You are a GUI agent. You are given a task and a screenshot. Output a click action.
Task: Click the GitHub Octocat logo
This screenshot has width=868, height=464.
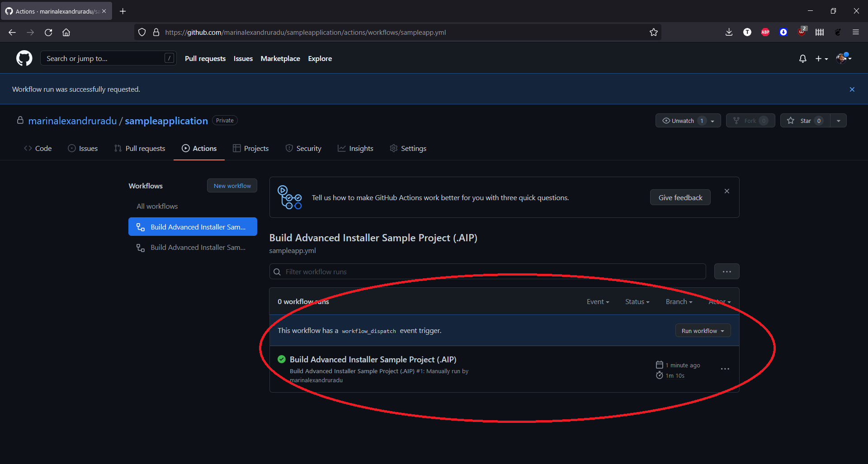24,58
